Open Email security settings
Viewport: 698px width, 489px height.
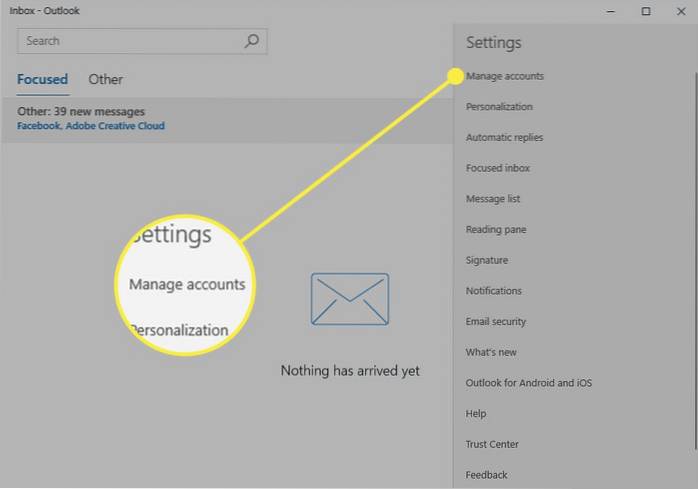(496, 322)
